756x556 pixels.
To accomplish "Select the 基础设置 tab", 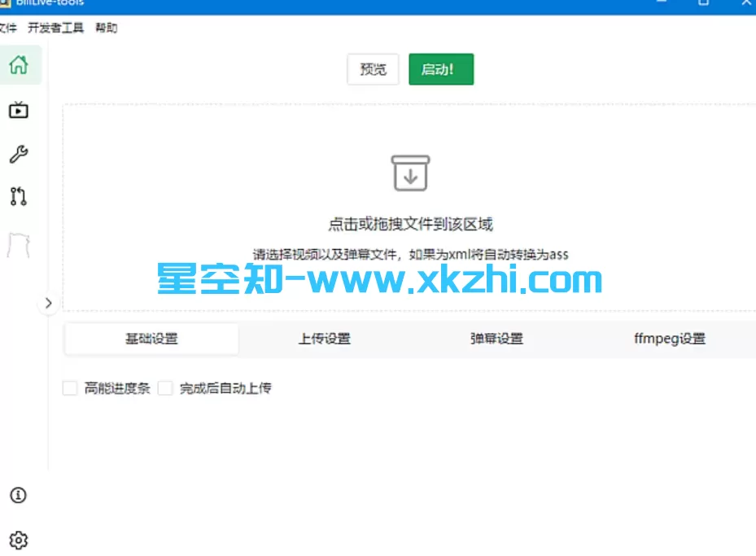I will pyautogui.click(x=151, y=339).
